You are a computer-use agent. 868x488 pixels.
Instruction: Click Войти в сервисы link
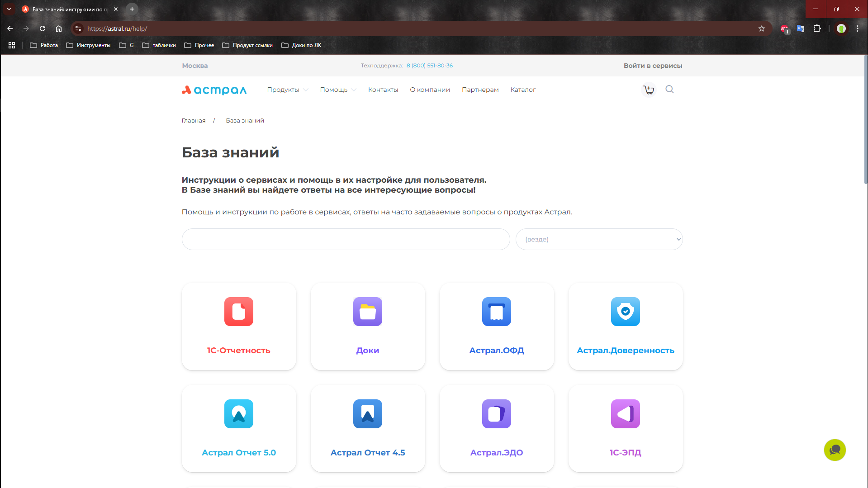[653, 66]
